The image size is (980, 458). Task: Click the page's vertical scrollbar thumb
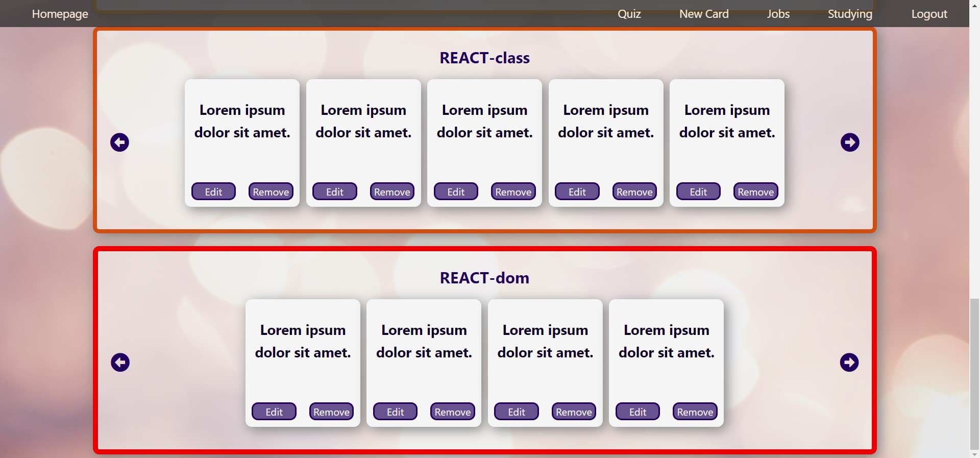[x=974, y=373]
